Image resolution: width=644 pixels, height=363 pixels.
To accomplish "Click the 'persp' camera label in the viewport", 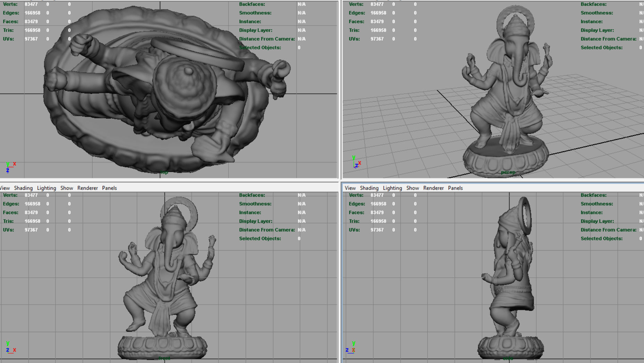I will pos(508,172).
